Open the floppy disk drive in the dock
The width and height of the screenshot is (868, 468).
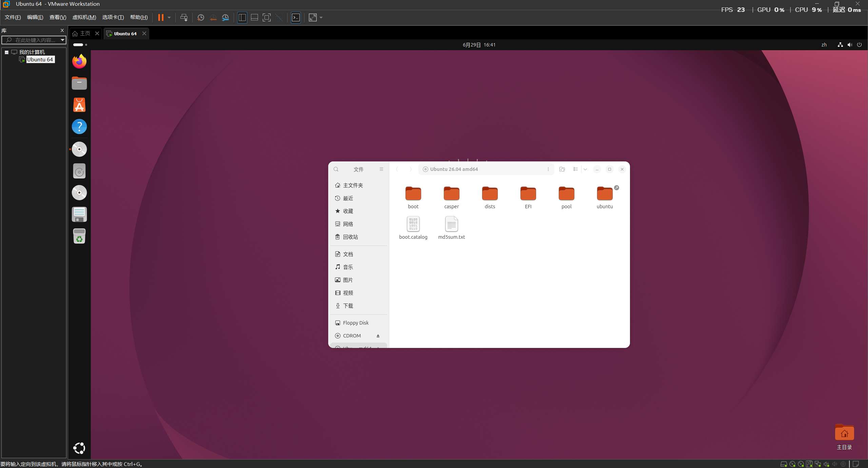[79, 214]
